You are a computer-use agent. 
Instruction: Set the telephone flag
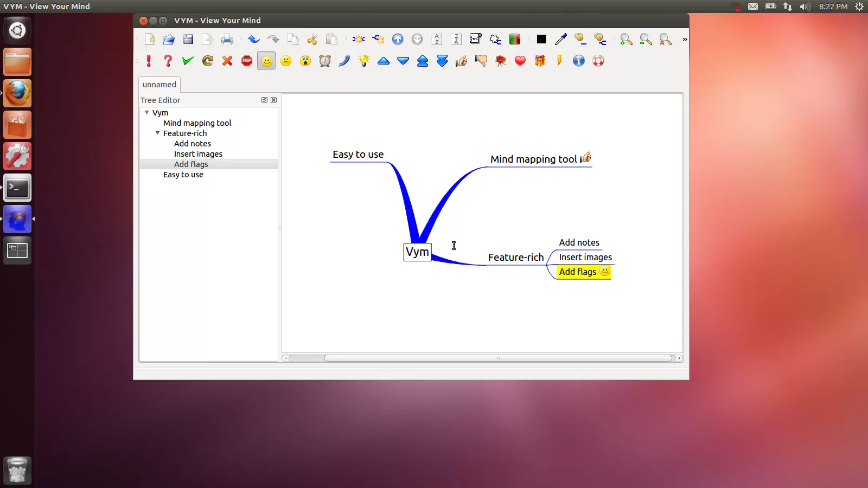point(344,61)
